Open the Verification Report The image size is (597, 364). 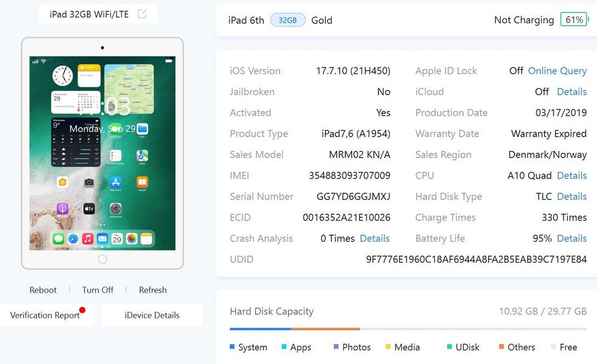(x=45, y=315)
